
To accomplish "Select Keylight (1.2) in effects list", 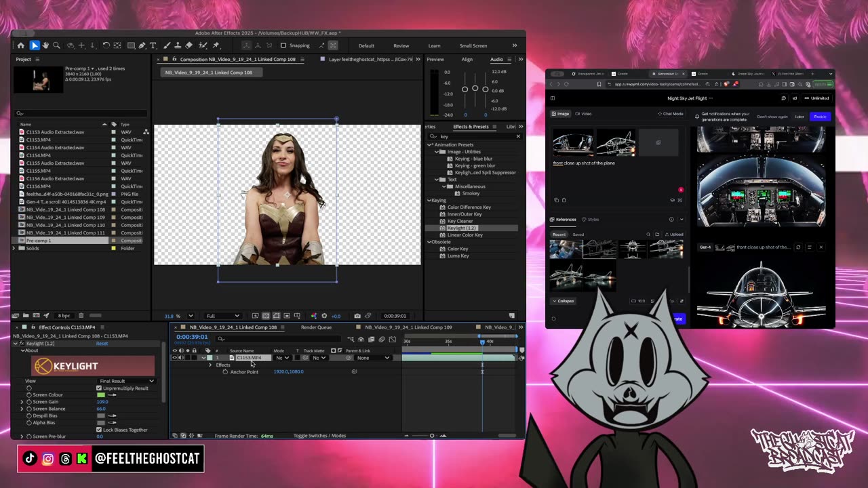I will pyautogui.click(x=462, y=228).
